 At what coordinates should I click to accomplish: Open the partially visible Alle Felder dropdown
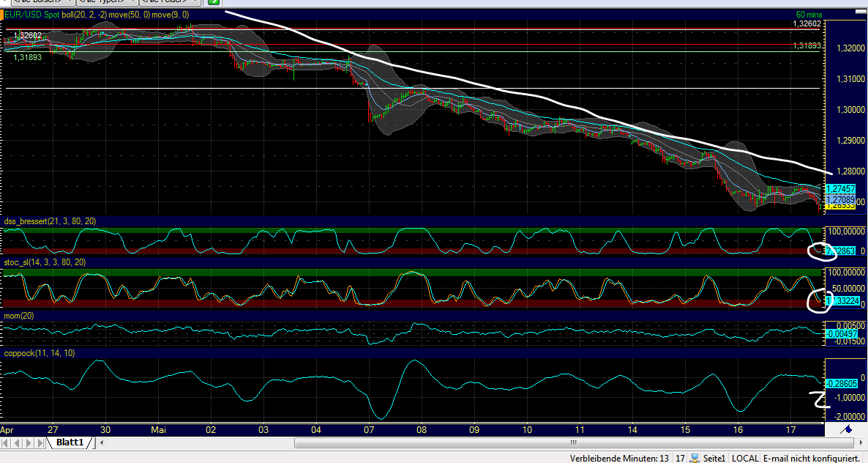169,1
